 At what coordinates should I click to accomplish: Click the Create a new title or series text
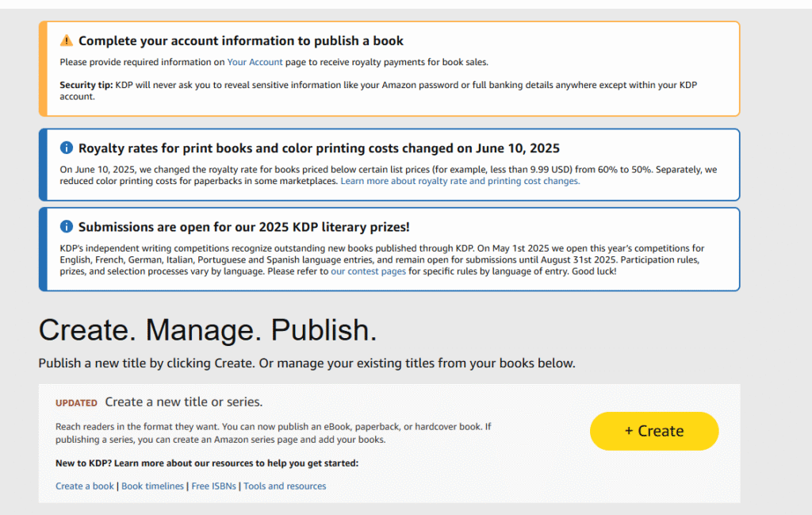pyautogui.click(x=184, y=402)
